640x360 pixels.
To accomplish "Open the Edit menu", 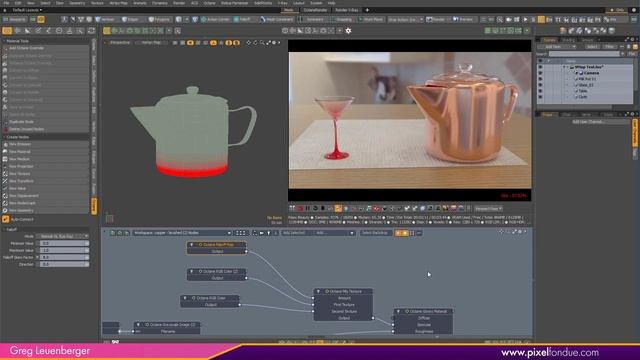I will [x=18, y=3].
